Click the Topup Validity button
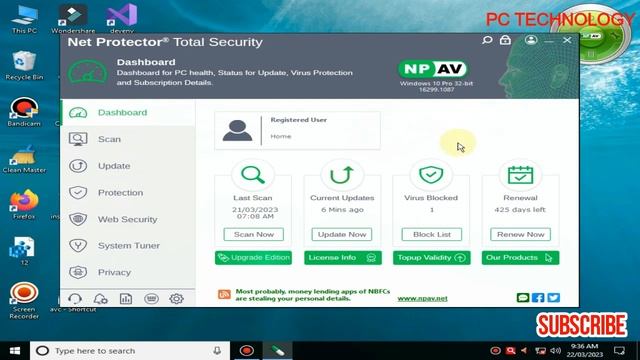This screenshot has width=640, height=360. 431,258
